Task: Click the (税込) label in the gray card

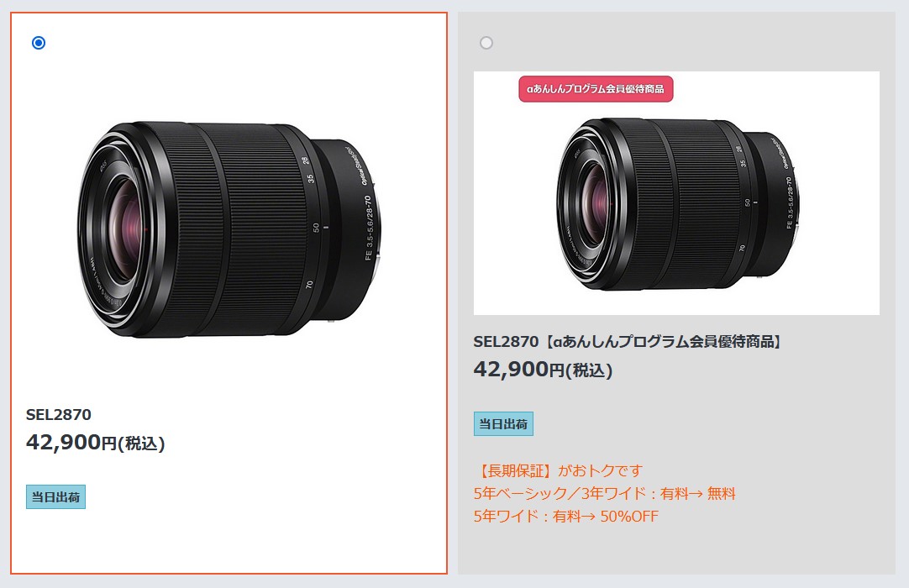Action: click(589, 370)
